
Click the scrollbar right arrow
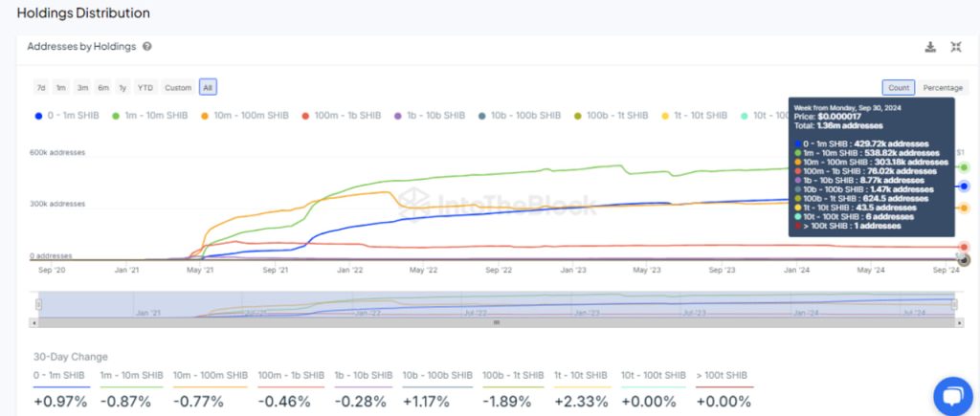click(961, 323)
